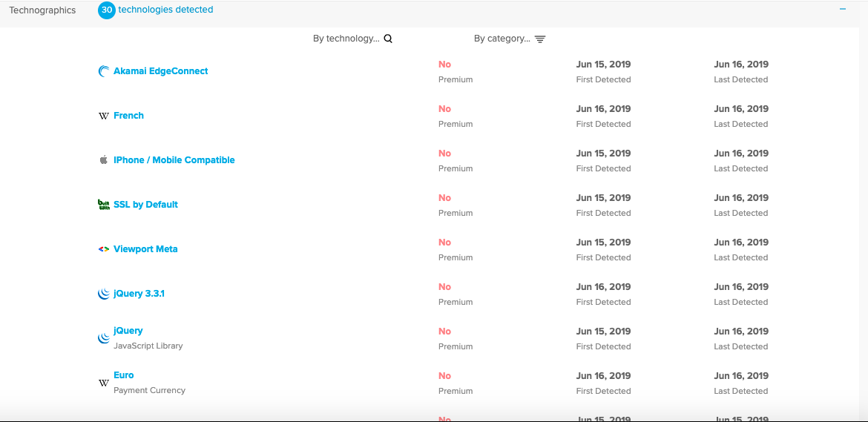Click the Akamai EdgeConnect logo icon

click(104, 71)
